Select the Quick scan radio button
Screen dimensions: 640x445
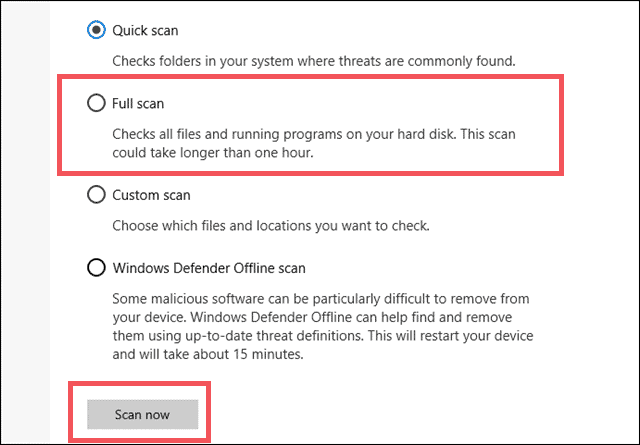click(96, 30)
